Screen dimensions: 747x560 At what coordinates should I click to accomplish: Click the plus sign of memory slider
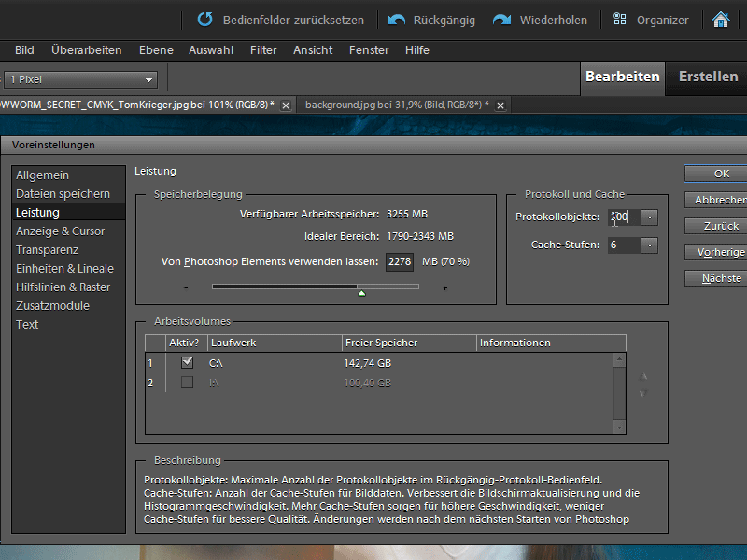click(445, 288)
